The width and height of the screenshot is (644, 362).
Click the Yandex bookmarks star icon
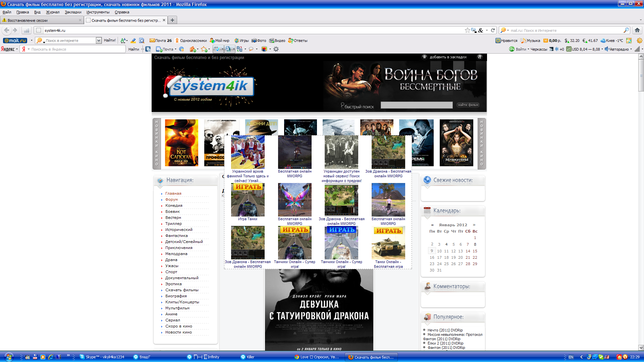[204, 49]
